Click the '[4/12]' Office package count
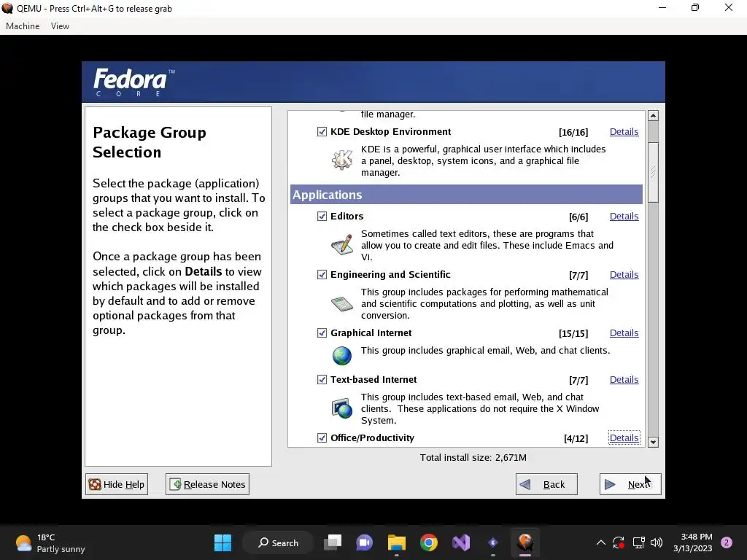The image size is (747, 560). click(x=576, y=438)
